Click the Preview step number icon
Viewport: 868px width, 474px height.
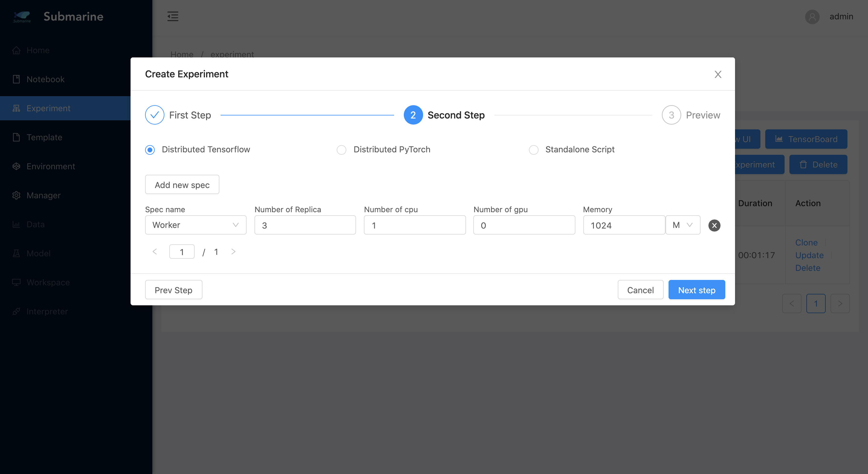coord(671,115)
